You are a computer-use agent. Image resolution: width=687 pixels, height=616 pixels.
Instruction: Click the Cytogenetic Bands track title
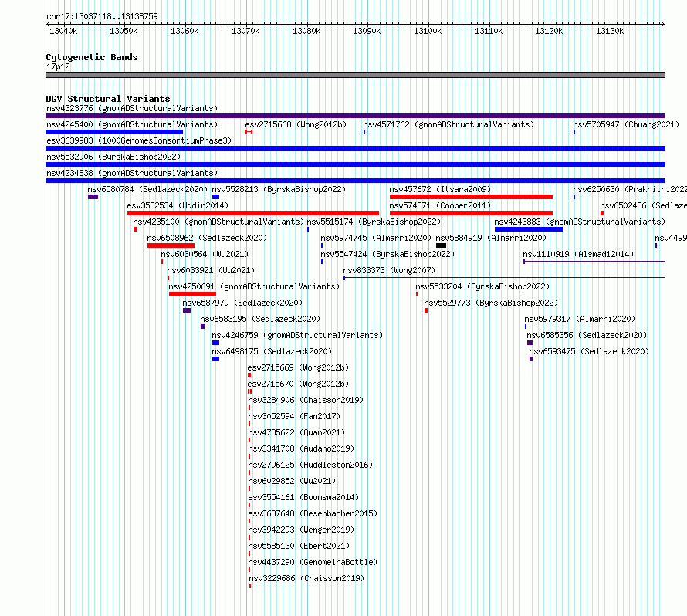92,57
